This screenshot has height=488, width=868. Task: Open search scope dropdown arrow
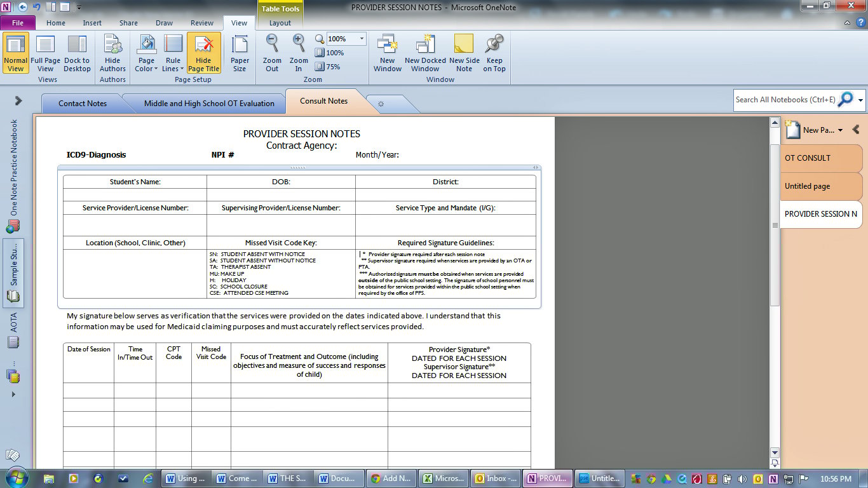point(861,100)
